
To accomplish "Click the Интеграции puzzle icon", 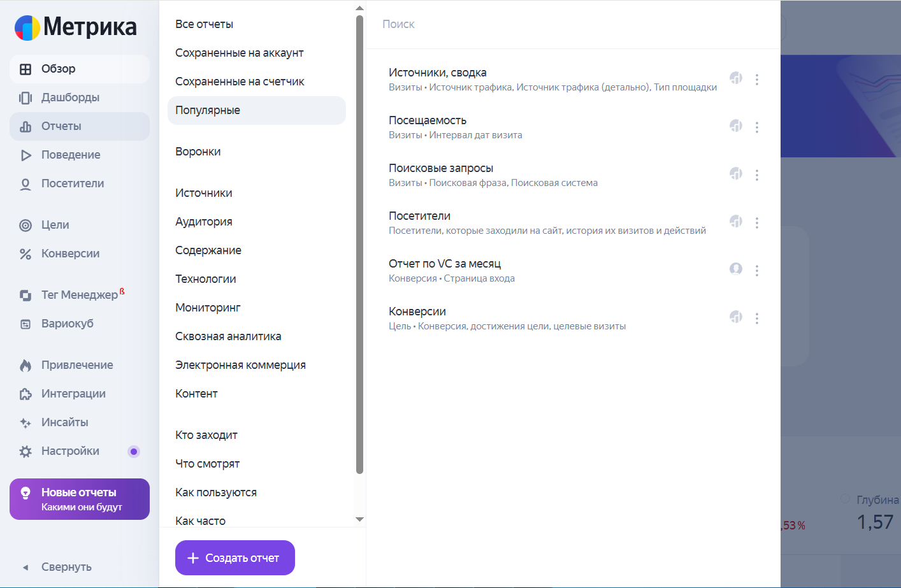I will pos(25,394).
